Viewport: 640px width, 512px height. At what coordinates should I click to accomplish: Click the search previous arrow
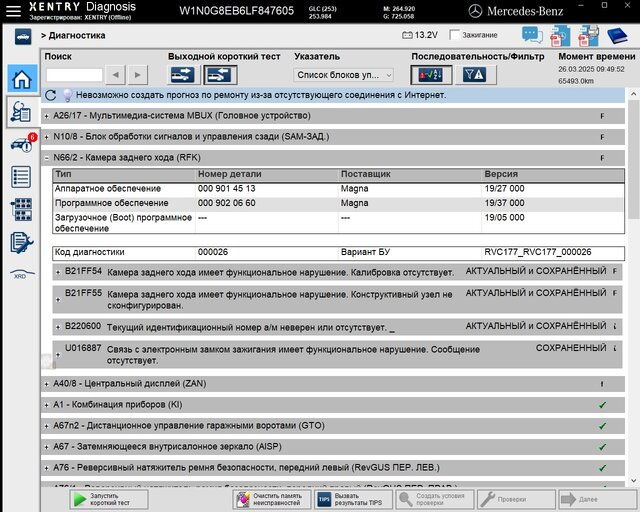116,75
